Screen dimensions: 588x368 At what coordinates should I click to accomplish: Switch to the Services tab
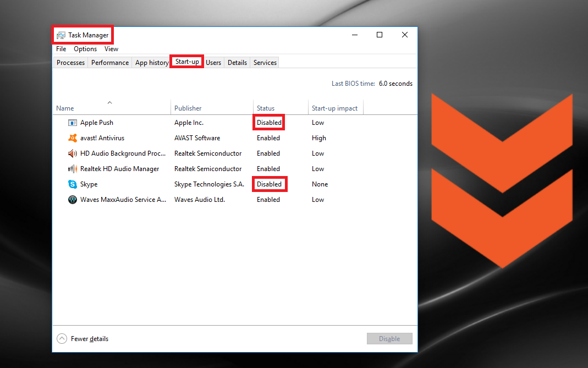[265, 63]
